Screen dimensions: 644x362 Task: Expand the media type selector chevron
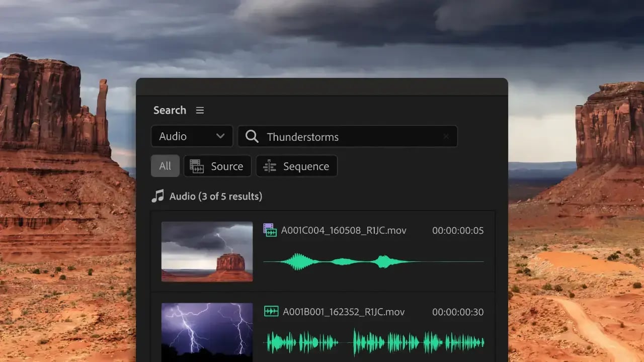(220, 136)
